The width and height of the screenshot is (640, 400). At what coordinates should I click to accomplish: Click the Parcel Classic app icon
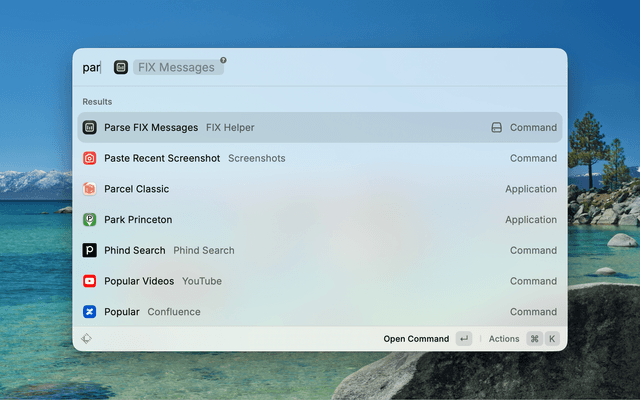(x=89, y=189)
